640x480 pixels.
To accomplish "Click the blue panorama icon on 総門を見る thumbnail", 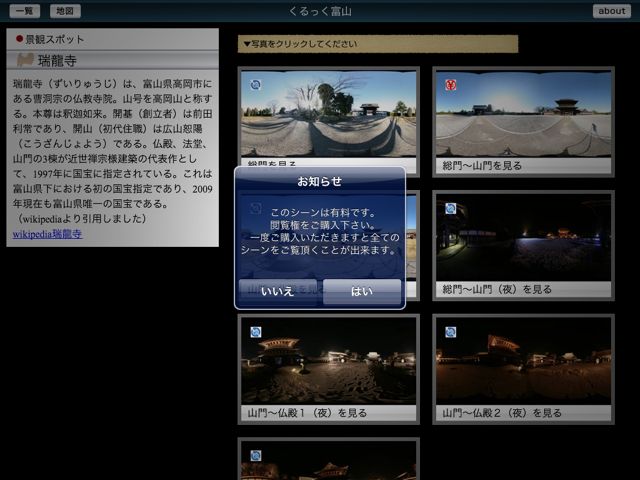I will [x=256, y=84].
